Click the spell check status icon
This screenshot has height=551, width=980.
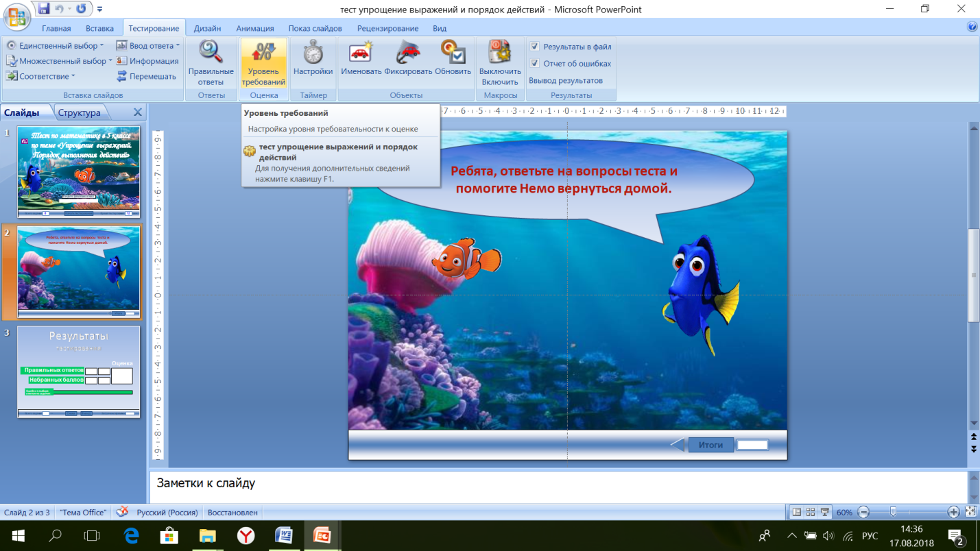point(122,512)
